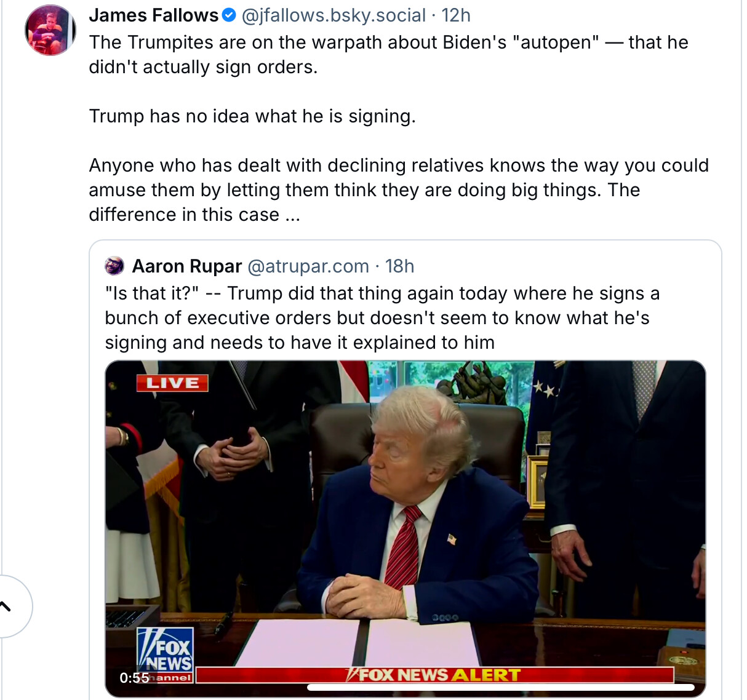Open quoted post starting "Is that it?"
Image resolution: width=747 pixels, height=700 pixels.
pos(382,317)
